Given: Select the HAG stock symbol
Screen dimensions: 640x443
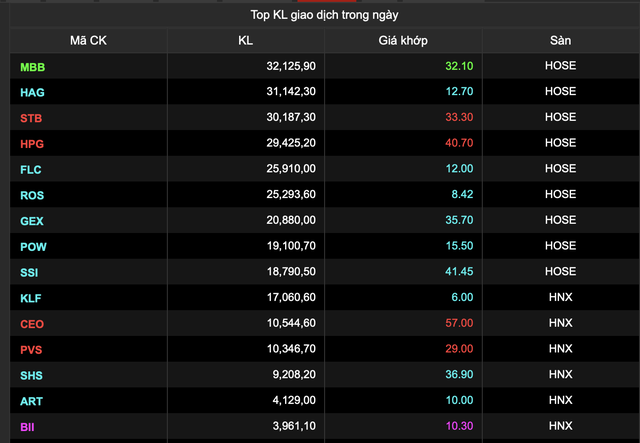Looking at the screenshot, I should [32, 92].
